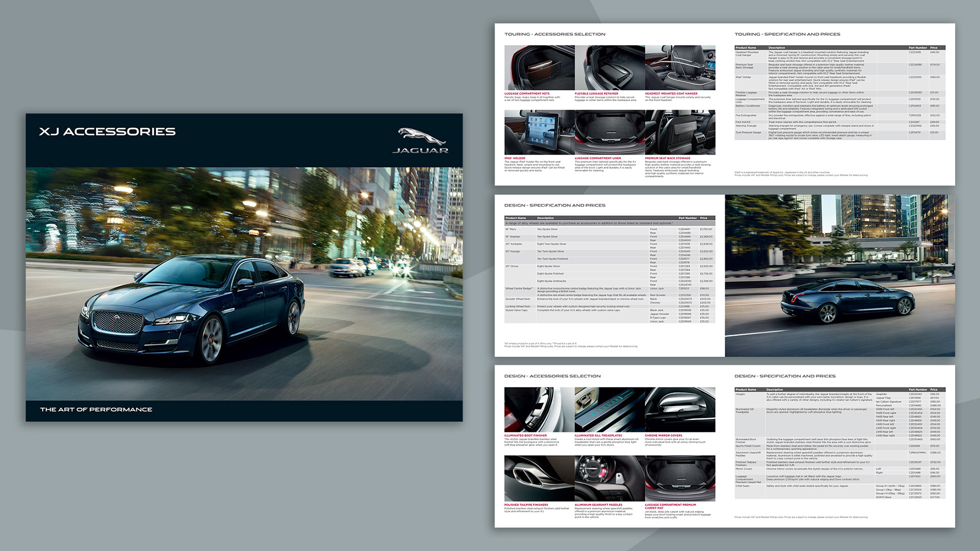This screenshot has height=551, width=980.
Task: Select the Luggage Compartment Liner photo
Action: (609, 132)
